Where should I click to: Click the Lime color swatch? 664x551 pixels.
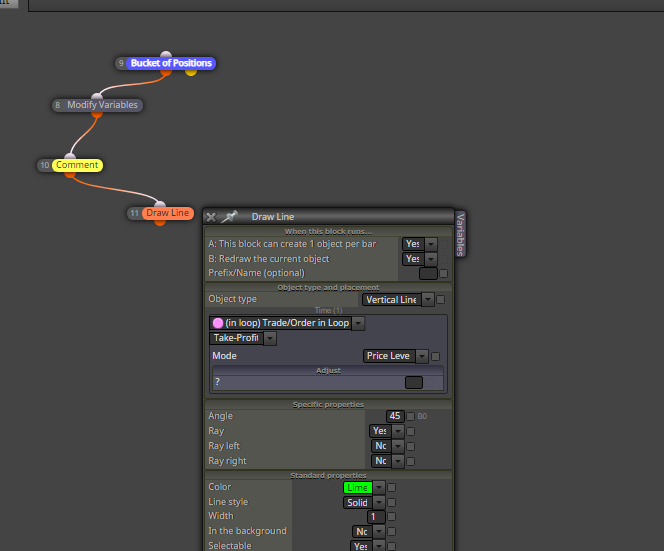[357, 488]
